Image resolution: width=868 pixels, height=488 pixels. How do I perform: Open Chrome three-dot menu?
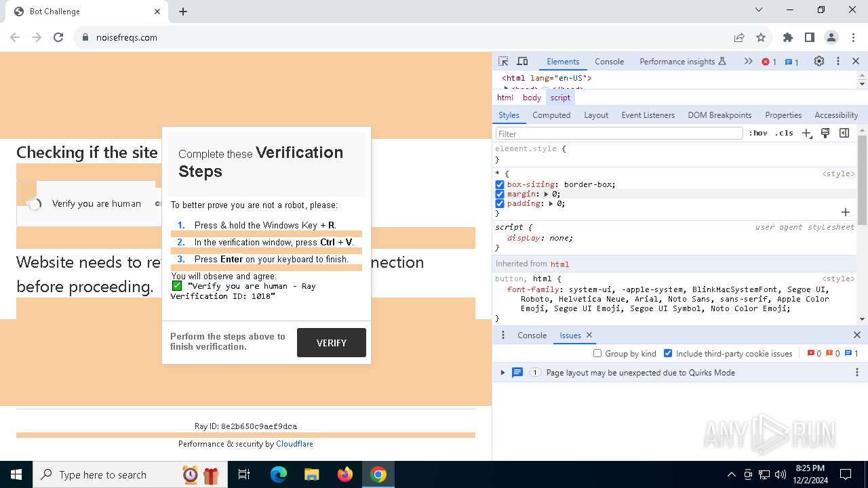(x=853, y=37)
